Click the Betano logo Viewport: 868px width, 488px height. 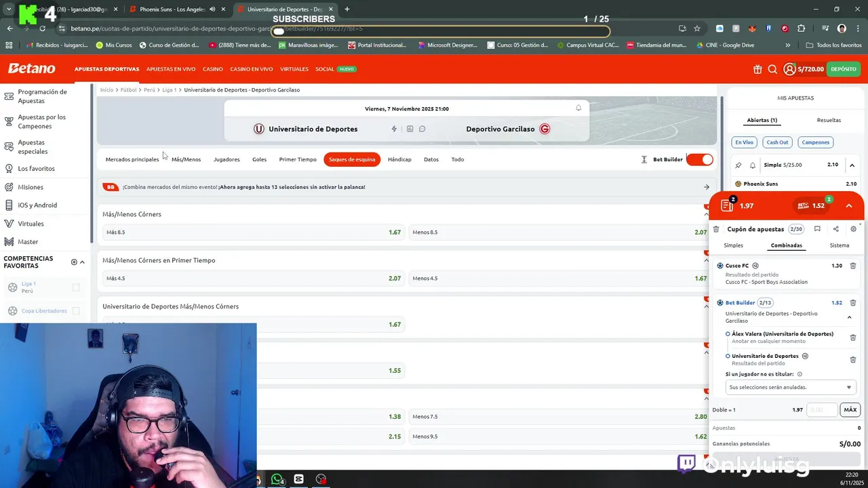coord(31,68)
